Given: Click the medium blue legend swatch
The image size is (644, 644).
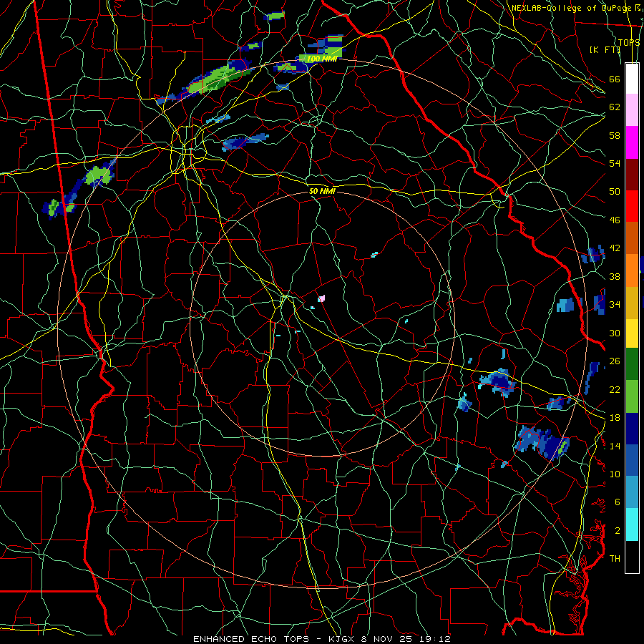Looking at the screenshot, I should click(632, 460).
